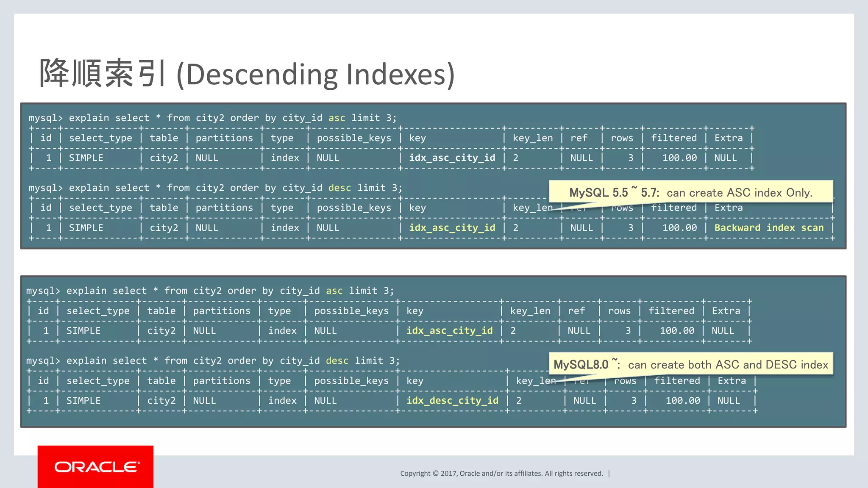Click the Backward index scan text

click(x=769, y=228)
